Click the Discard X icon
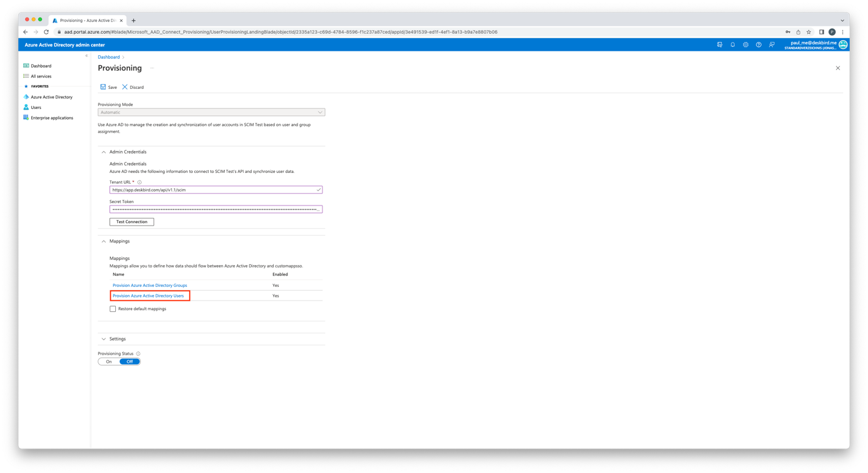 tap(125, 87)
